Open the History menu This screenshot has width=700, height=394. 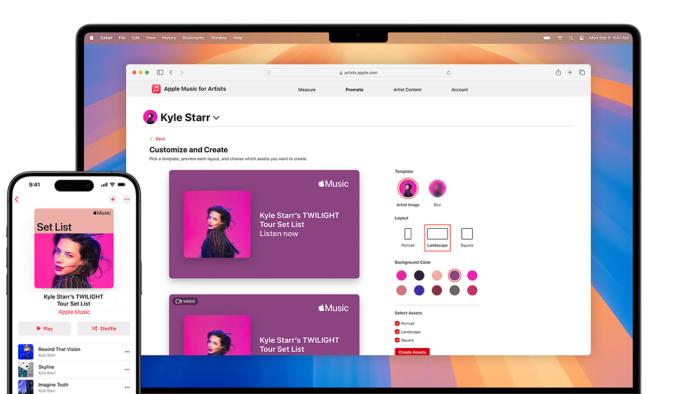pyautogui.click(x=169, y=38)
